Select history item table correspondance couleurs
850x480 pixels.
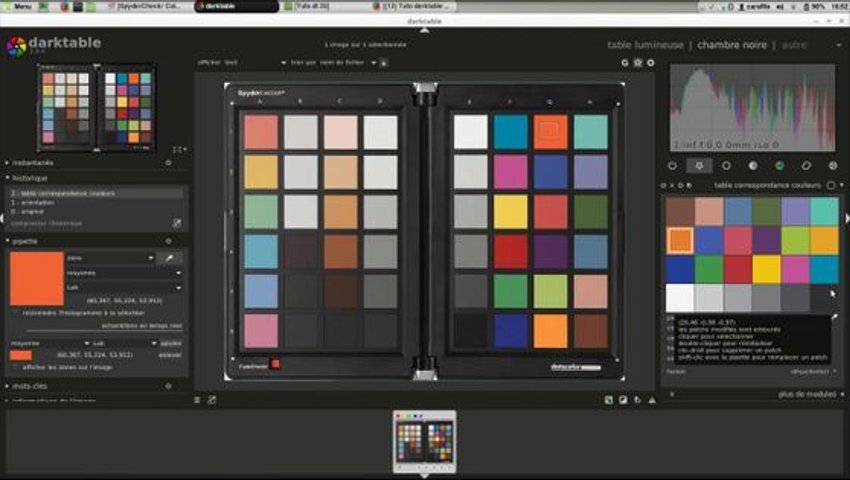coord(96,194)
